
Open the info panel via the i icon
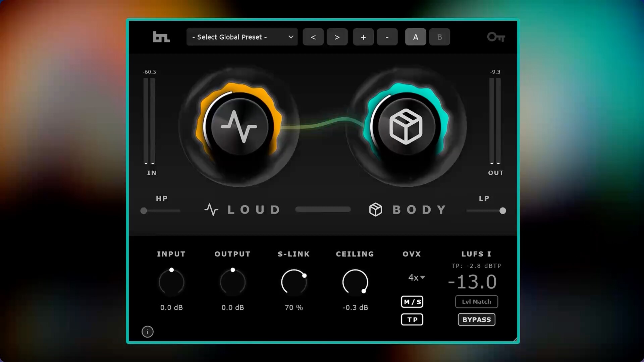147,331
